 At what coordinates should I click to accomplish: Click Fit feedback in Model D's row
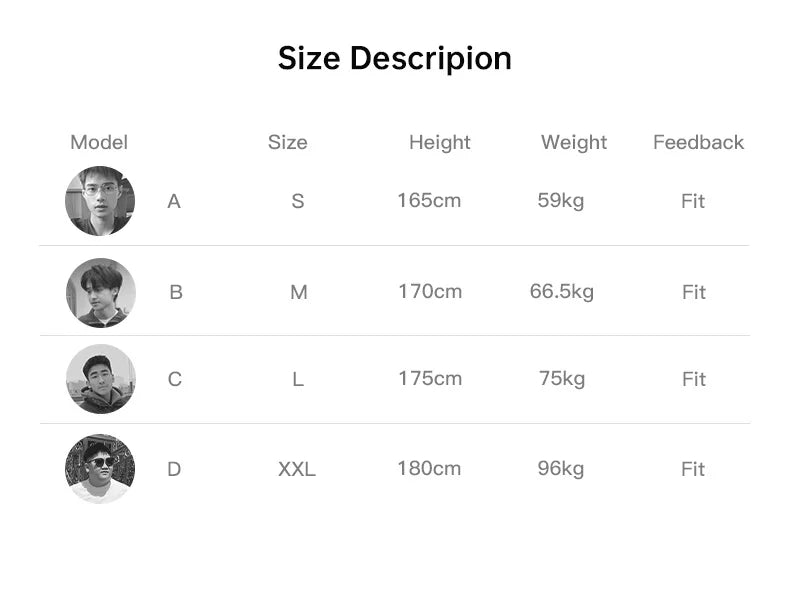tap(693, 469)
